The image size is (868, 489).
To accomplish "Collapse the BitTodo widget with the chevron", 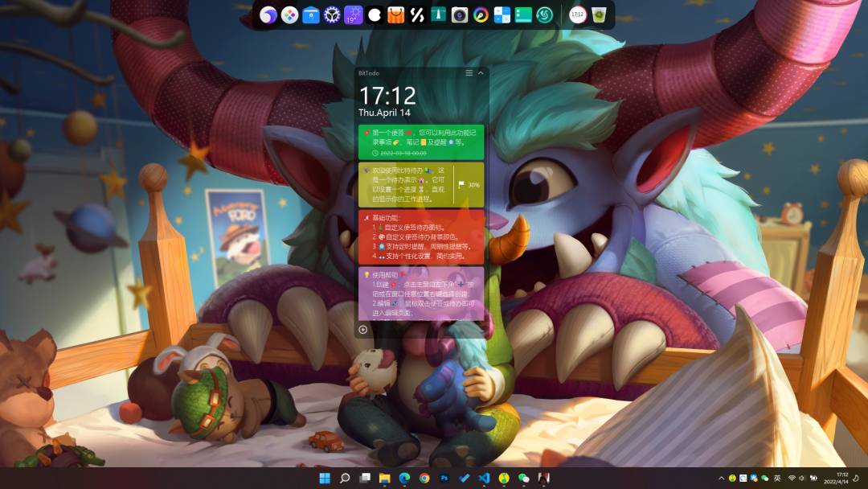I will pyautogui.click(x=481, y=73).
